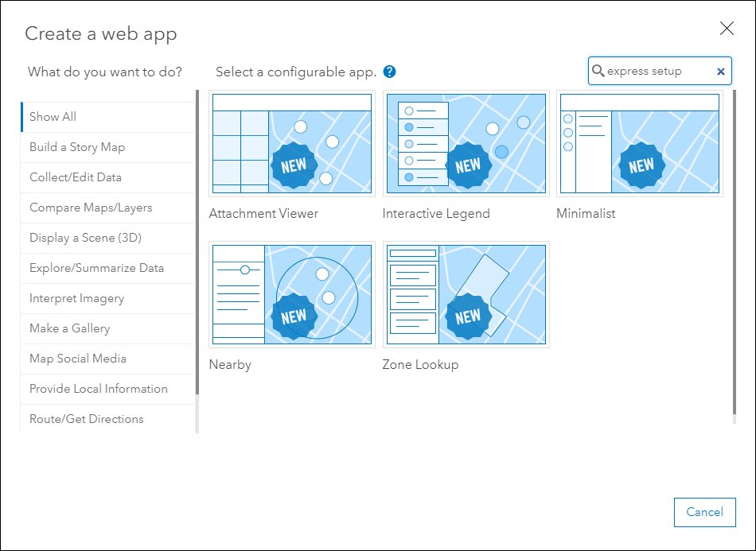Click the Nearby label
The width and height of the screenshot is (756, 551).
click(x=230, y=365)
